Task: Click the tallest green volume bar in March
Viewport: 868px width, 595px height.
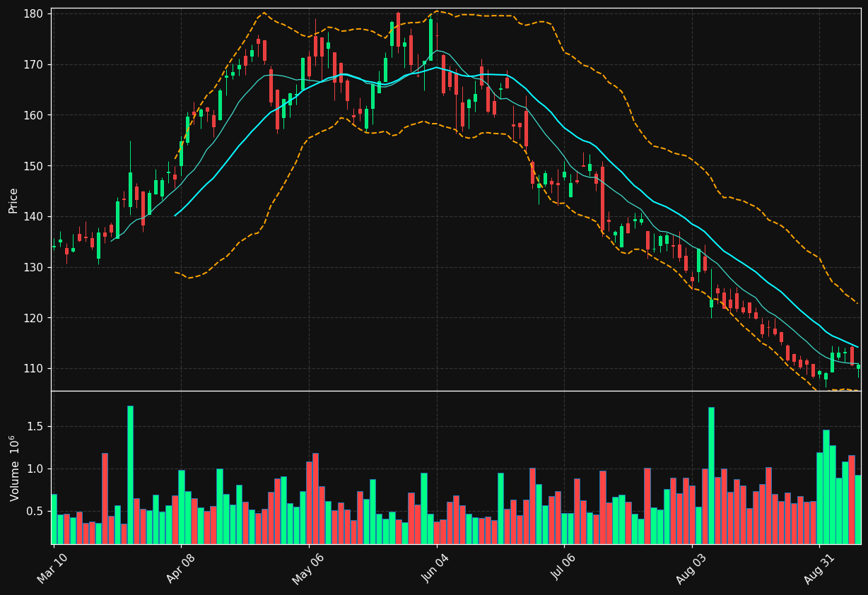Action: point(130,475)
